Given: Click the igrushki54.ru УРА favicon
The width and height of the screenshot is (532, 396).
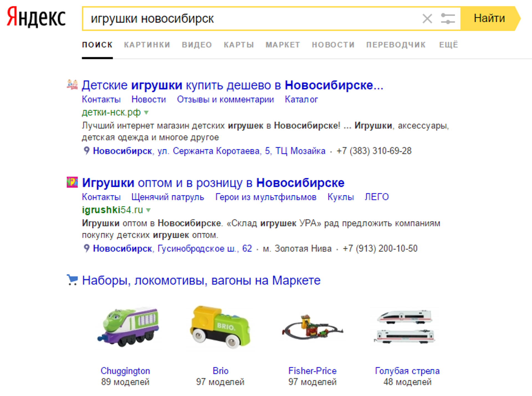Looking at the screenshot, I should (x=72, y=182).
